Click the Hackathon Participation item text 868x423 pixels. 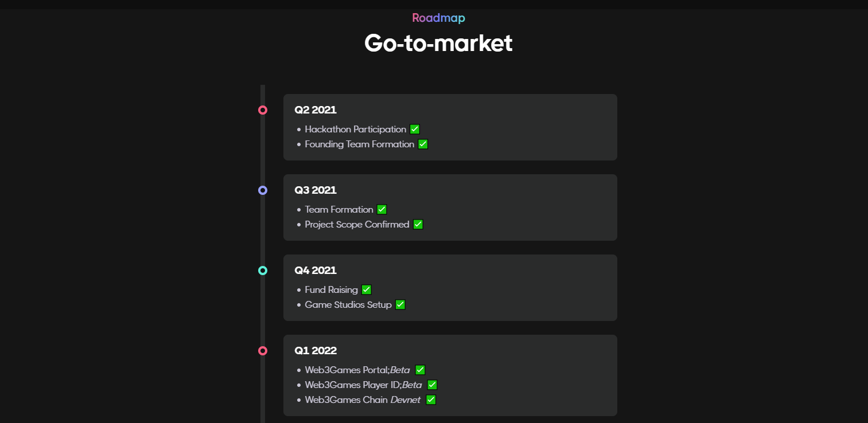click(355, 130)
